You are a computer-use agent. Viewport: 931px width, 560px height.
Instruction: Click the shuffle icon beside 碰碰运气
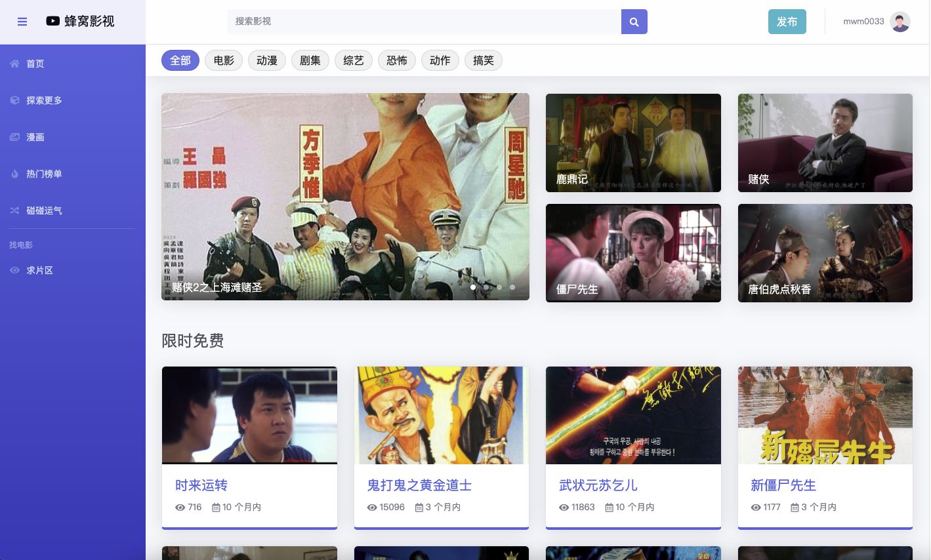point(15,210)
